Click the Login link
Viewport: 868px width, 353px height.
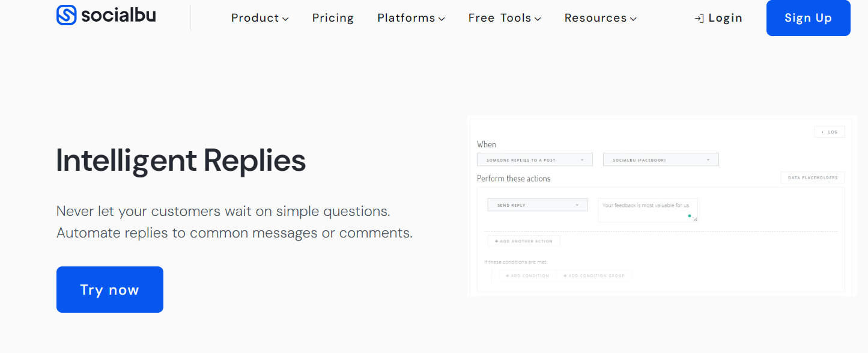[725, 18]
